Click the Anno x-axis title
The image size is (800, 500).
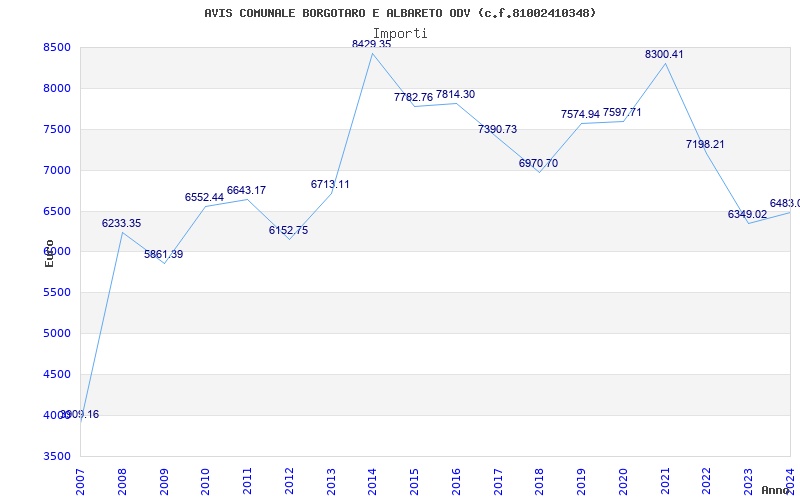click(775, 490)
